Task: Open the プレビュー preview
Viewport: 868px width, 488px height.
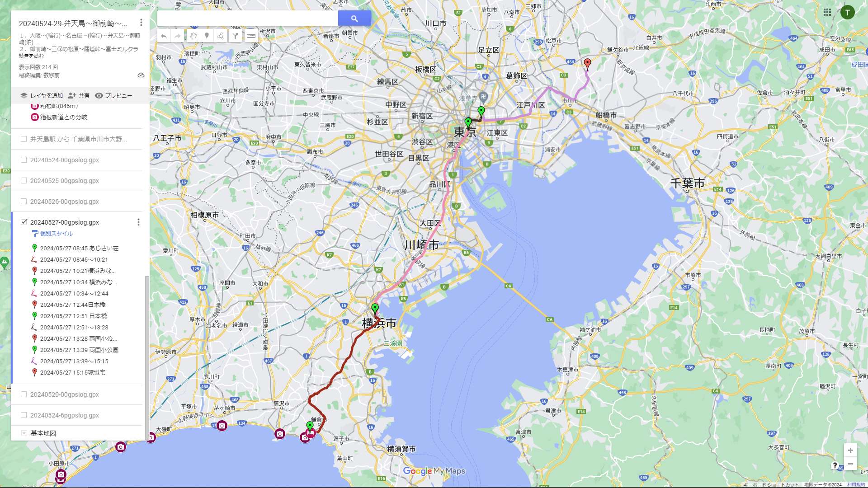Action: point(113,96)
